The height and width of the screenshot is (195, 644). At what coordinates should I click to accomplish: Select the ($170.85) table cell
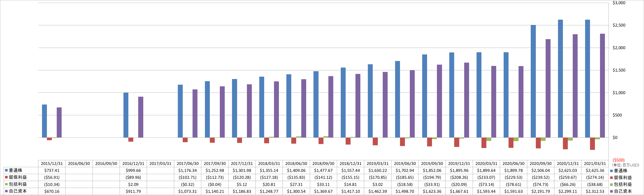point(377,177)
